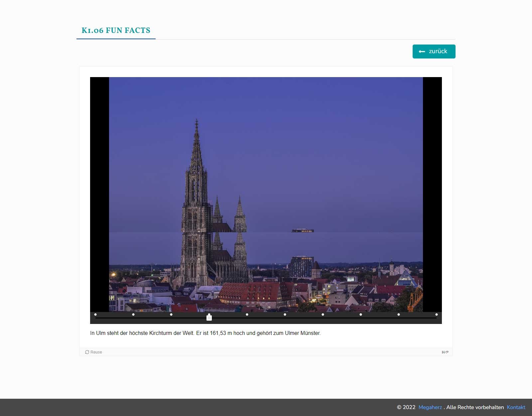The image size is (532, 416).
Task: Click the slider handle on the image sequence
Action: pyautogui.click(x=209, y=318)
